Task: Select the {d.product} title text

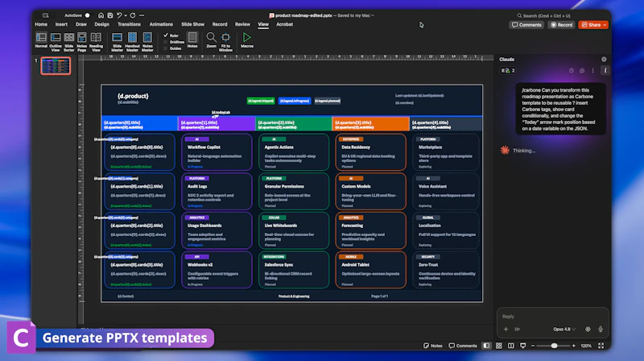Action: (133, 96)
